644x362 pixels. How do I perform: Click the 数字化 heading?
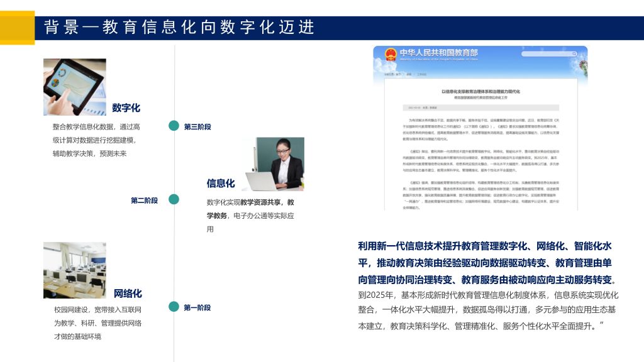pos(126,107)
